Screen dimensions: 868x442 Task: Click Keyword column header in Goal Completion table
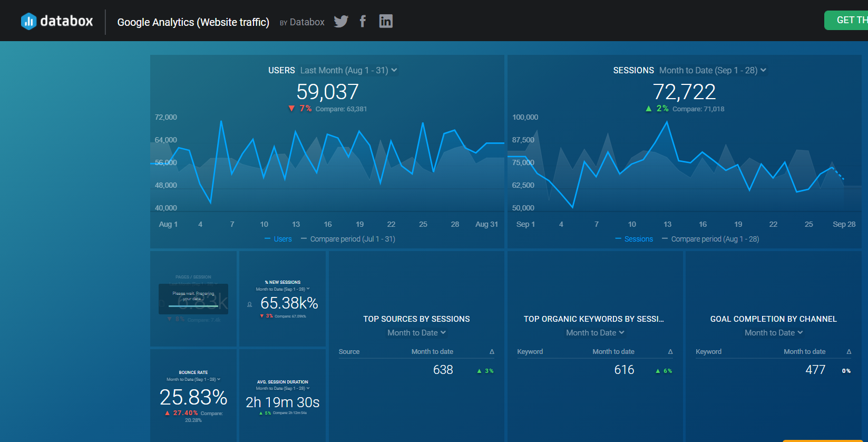click(708, 352)
